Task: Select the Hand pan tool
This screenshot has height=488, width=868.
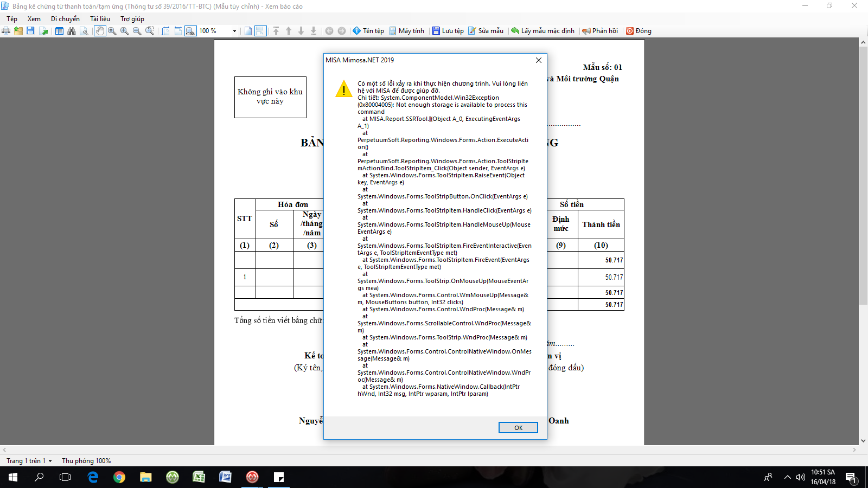Action: pyautogui.click(x=100, y=31)
